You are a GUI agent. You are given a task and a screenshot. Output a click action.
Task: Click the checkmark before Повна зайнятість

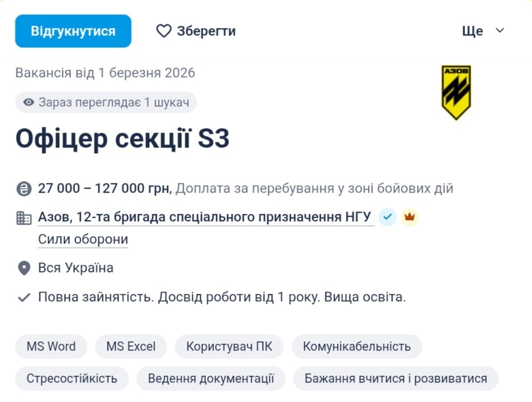[24, 297]
